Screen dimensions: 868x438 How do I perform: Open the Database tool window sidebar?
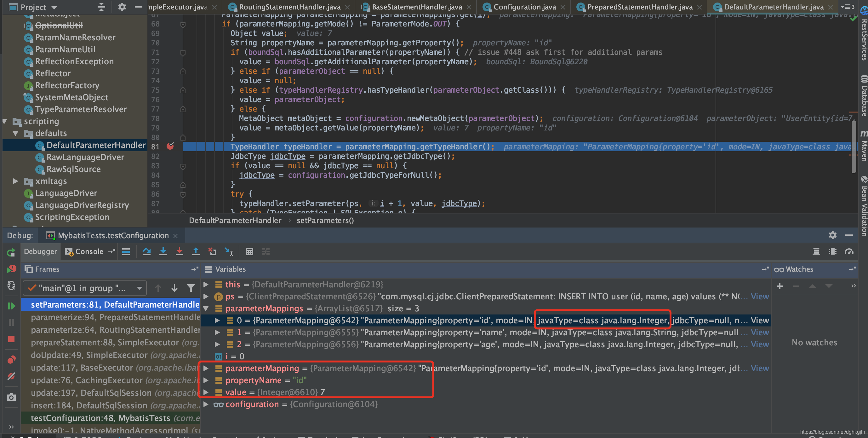864,96
